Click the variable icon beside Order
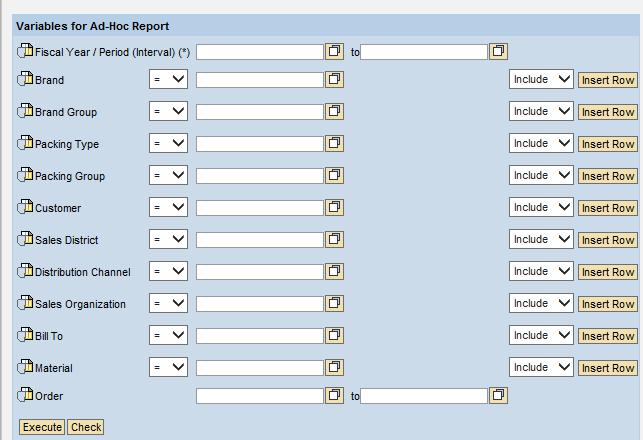The width and height of the screenshot is (643, 440). coord(25,395)
